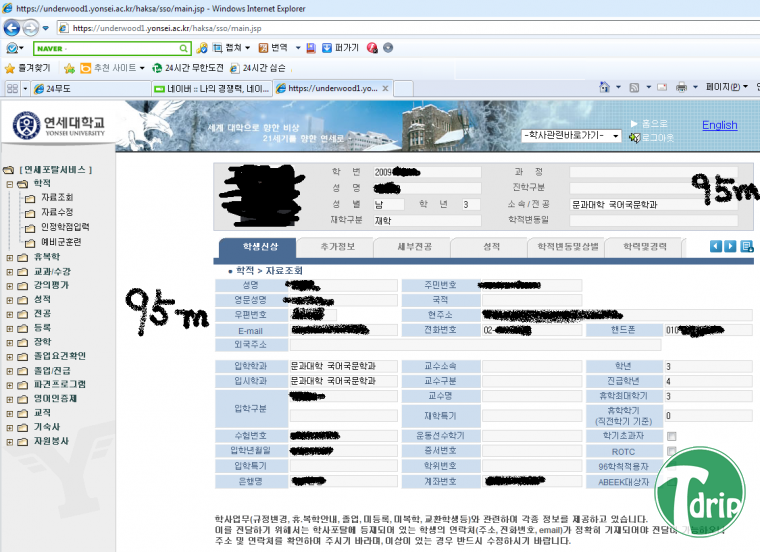The height and width of the screenshot is (552, 760).
Task: Click the Read Mail envelope icon
Action: pyautogui.click(x=662, y=87)
